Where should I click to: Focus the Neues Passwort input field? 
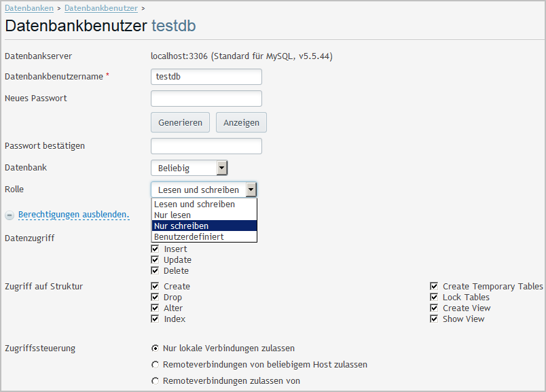[206, 99]
